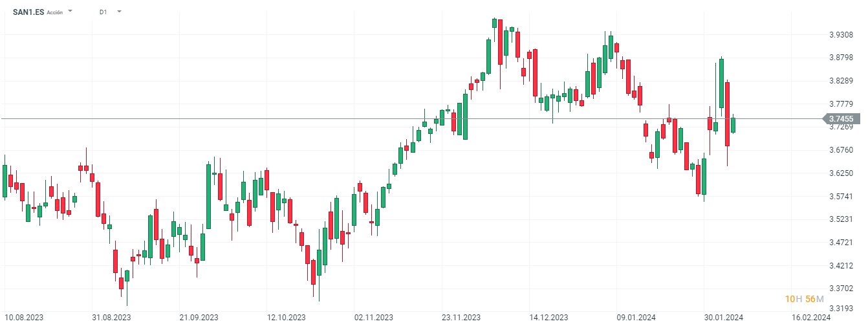Click the 02.11.2023 date marker

click(373, 318)
